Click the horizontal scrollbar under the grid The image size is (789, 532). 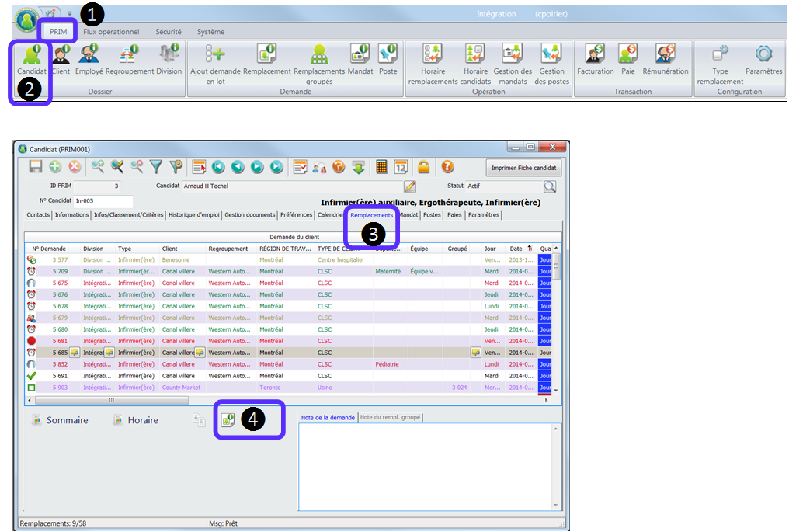pyautogui.click(x=111, y=400)
